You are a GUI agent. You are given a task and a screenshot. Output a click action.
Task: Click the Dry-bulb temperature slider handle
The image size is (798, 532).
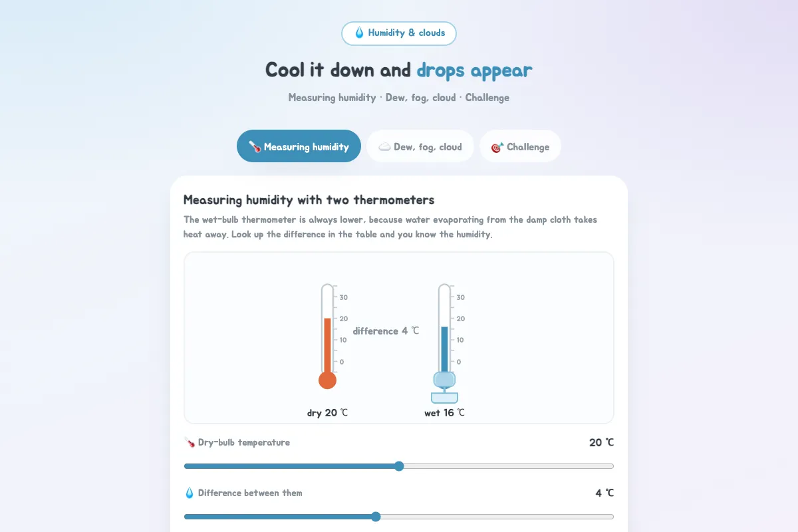(x=399, y=466)
